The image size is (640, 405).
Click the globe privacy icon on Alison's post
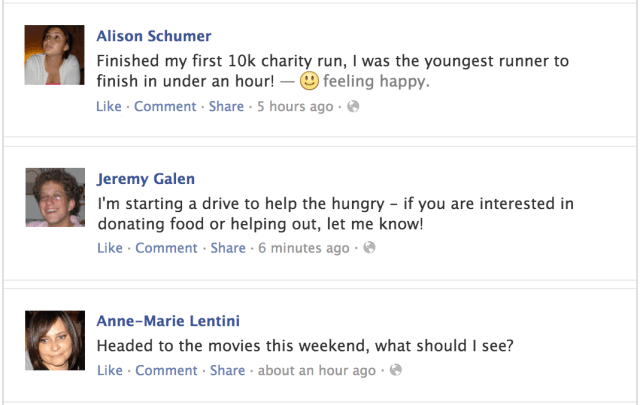(353, 107)
